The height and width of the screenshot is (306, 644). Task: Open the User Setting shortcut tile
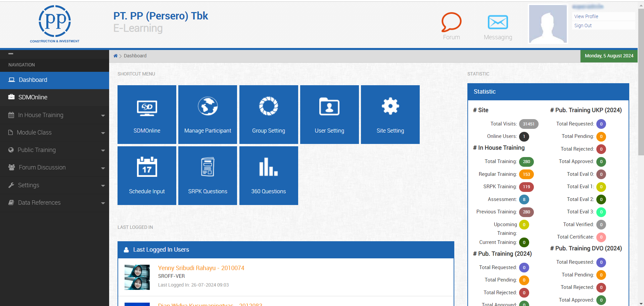[329, 114]
